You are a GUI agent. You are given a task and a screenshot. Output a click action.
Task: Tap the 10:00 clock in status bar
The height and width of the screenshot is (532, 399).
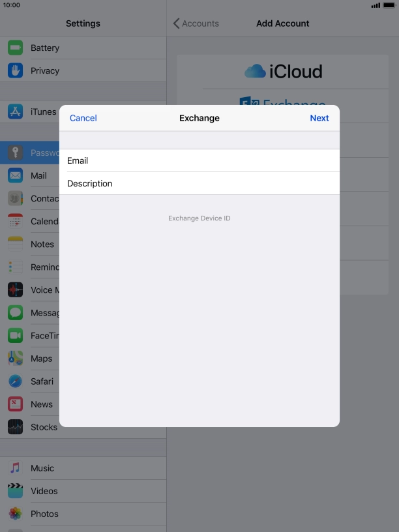[x=12, y=5]
